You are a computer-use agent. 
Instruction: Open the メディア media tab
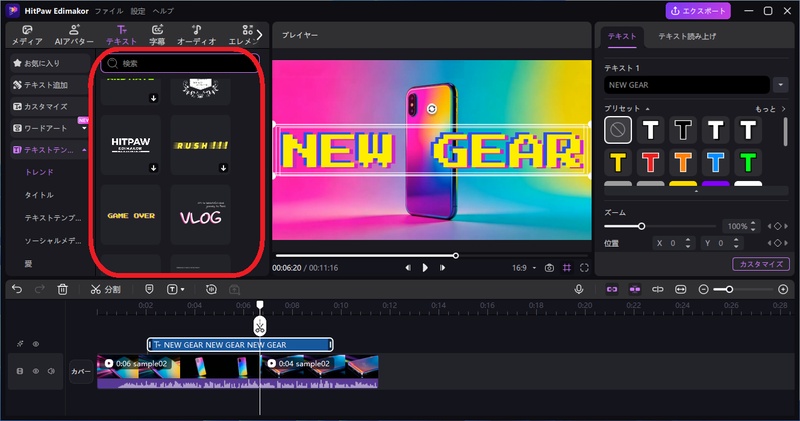point(27,35)
